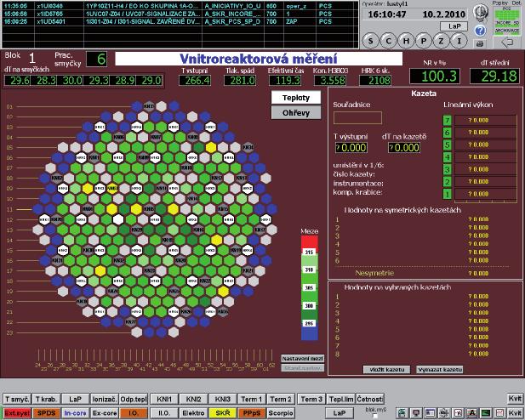525x420 pixels.
Task: Open the gear icon in the bottom toolbar
Action: coord(445,413)
